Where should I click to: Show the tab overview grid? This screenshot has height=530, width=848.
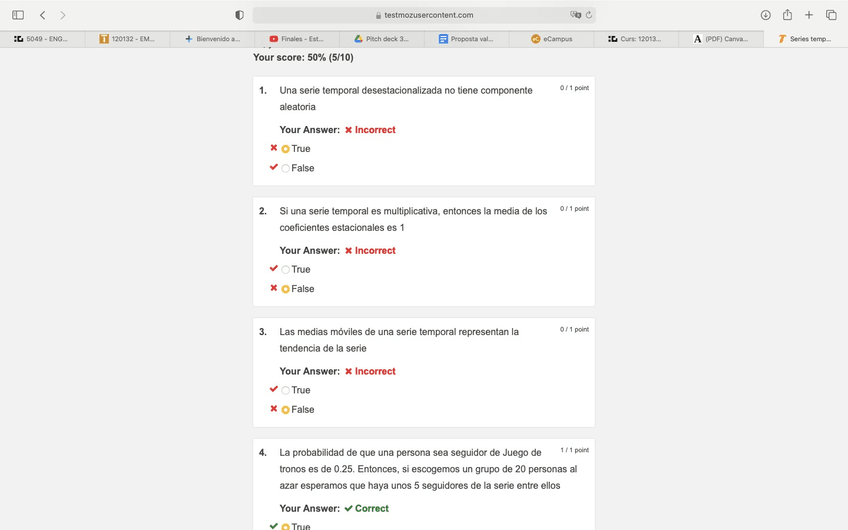pyautogui.click(x=831, y=15)
